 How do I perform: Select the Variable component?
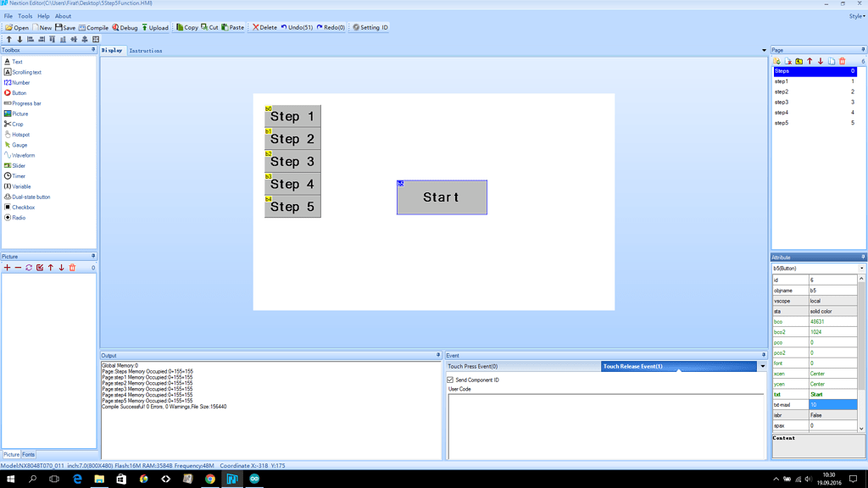click(17, 186)
